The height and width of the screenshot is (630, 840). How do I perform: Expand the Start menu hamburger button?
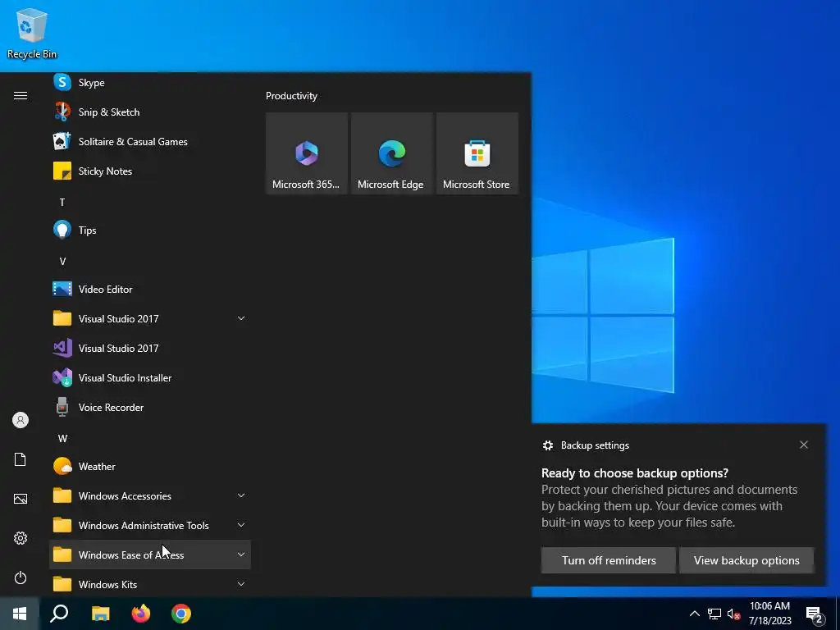[21, 95]
